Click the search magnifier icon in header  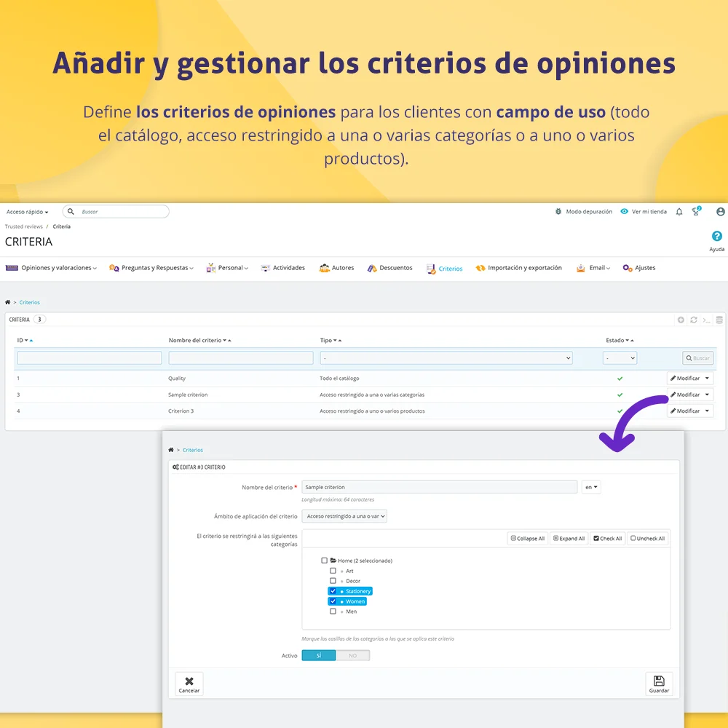[71, 212]
